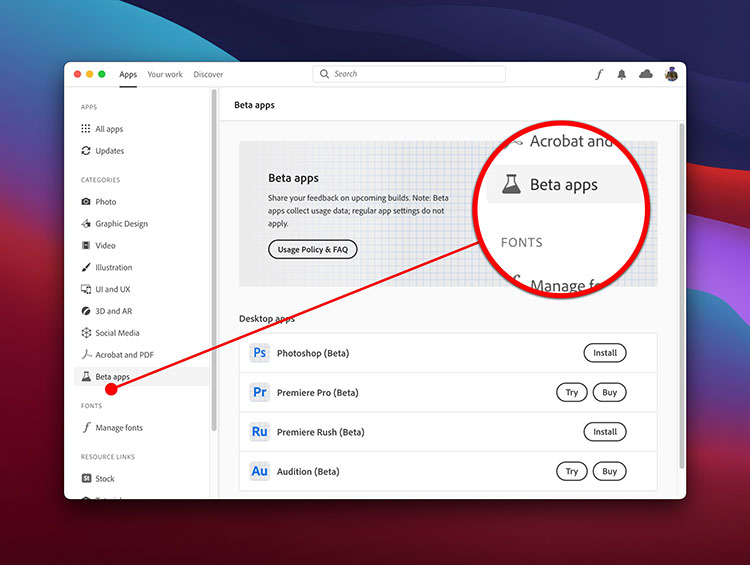This screenshot has width=750, height=565.
Task: Click the 3D and AR sphere icon
Action: pos(86,311)
